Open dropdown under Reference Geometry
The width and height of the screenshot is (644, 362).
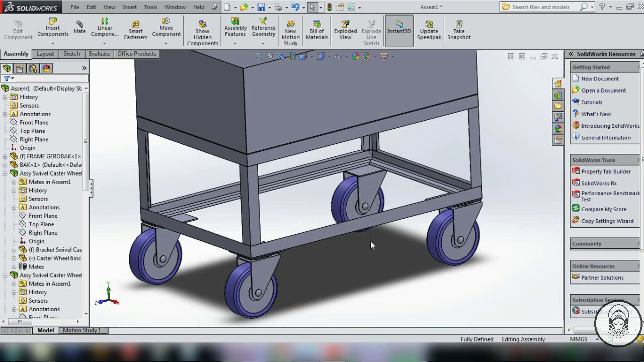(x=263, y=44)
